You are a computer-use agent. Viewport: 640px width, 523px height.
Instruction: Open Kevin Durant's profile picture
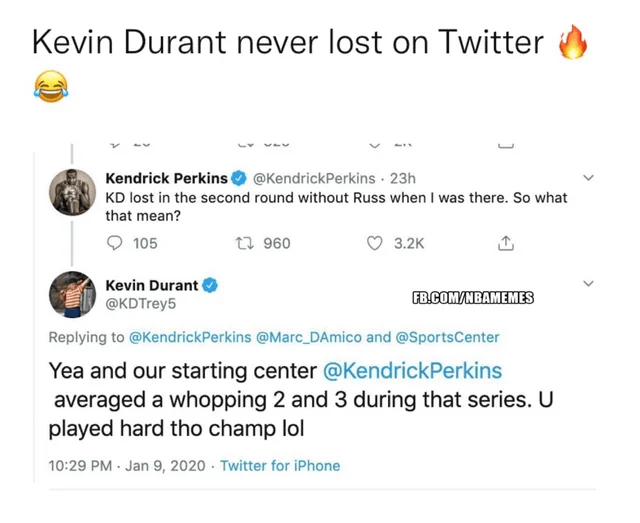tap(72, 293)
